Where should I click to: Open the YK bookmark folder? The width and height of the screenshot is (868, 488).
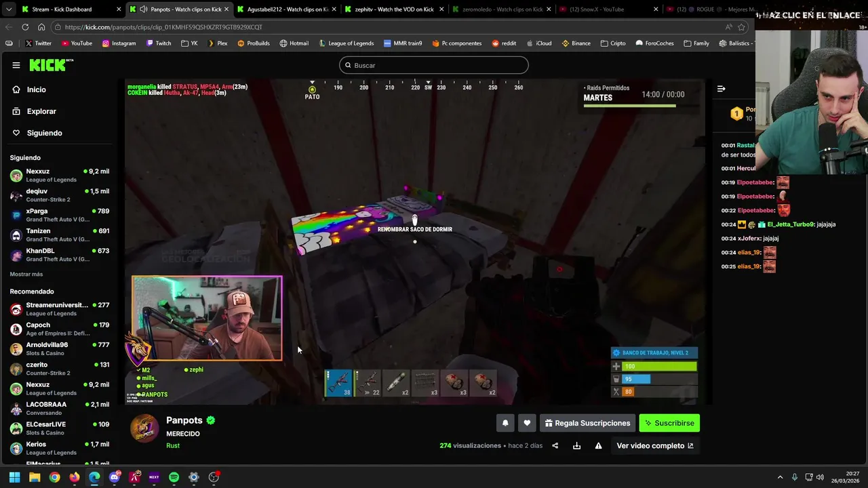189,43
